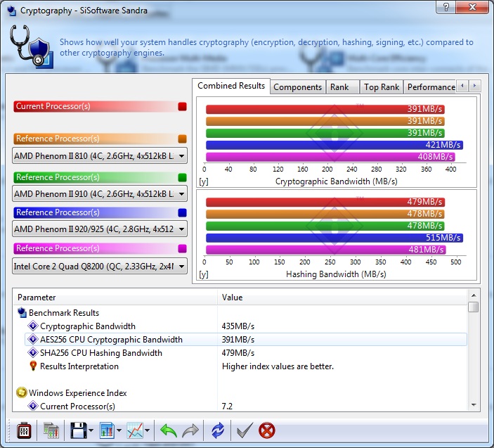The width and height of the screenshot is (494, 448).
Task: Click the red cancel X icon
Action: 266,430
